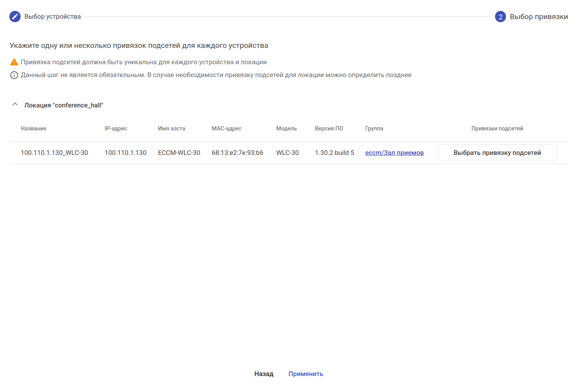Click the "Локация conference_hall" heading text

64,105
